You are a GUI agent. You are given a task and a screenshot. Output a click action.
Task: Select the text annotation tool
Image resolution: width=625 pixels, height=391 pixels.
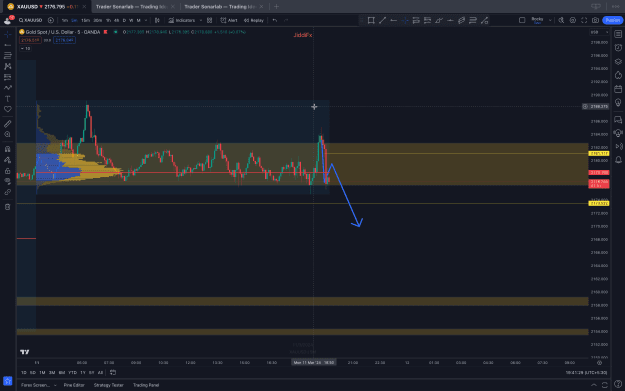pyautogui.click(x=8, y=98)
